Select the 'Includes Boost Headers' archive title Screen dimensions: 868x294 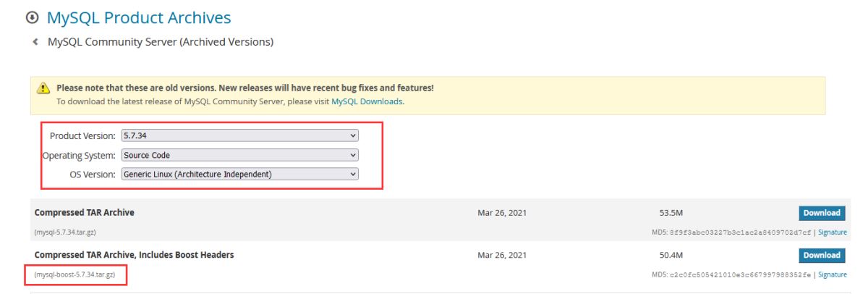(x=134, y=255)
